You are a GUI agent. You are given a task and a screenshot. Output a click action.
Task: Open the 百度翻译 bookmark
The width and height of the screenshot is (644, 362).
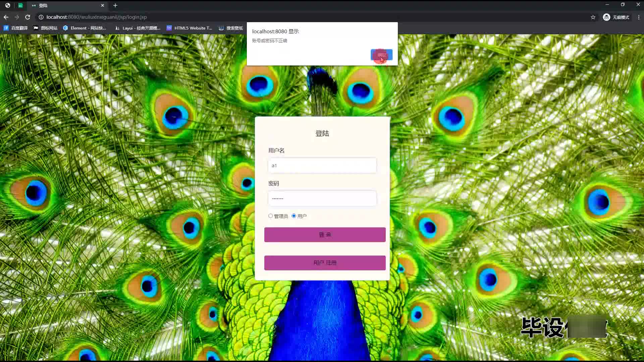coord(15,28)
